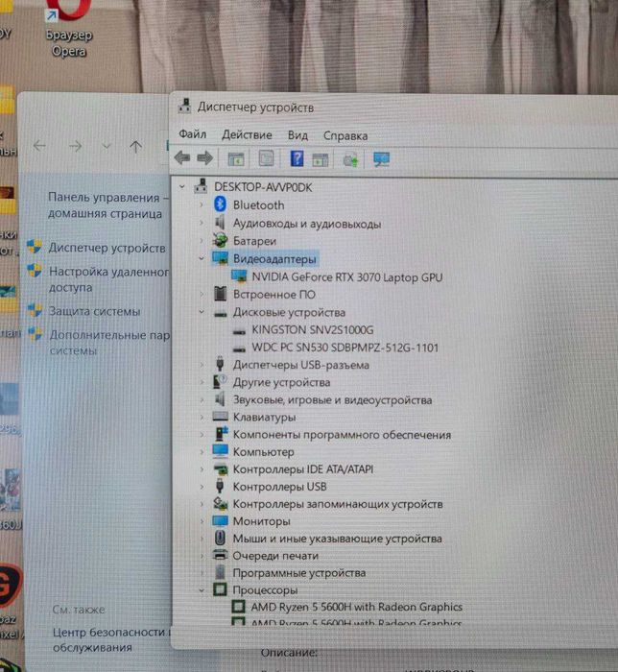Open Настройка удаленного доступа link
618x672 pixels.
tap(108, 279)
